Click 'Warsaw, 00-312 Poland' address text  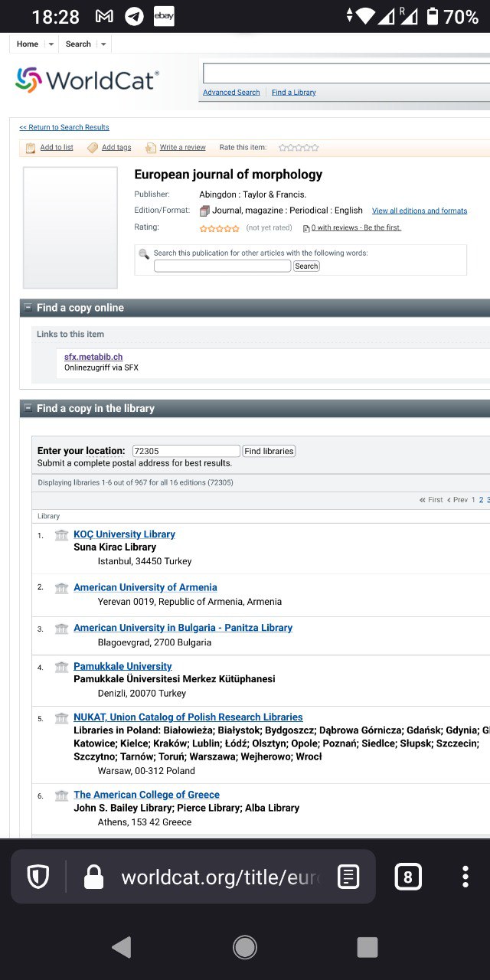point(146,771)
